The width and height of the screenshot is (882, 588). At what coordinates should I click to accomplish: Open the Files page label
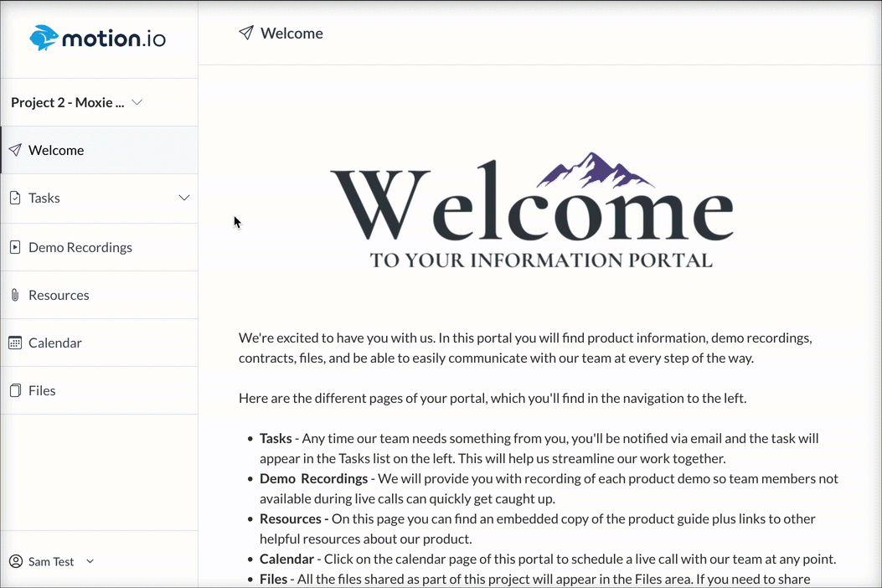point(42,390)
